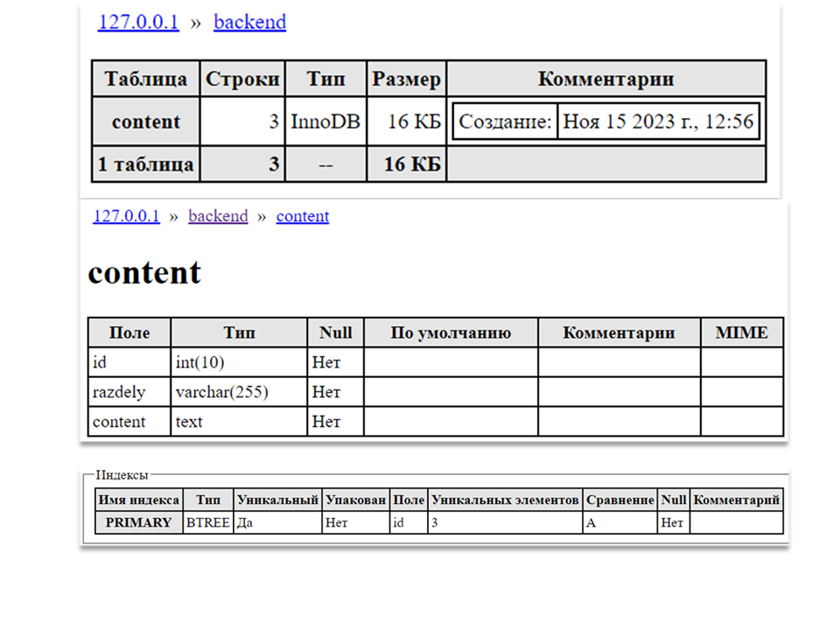Select the 'content' field name in structure table
The width and height of the screenshot is (840, 630).
[129, 421]
